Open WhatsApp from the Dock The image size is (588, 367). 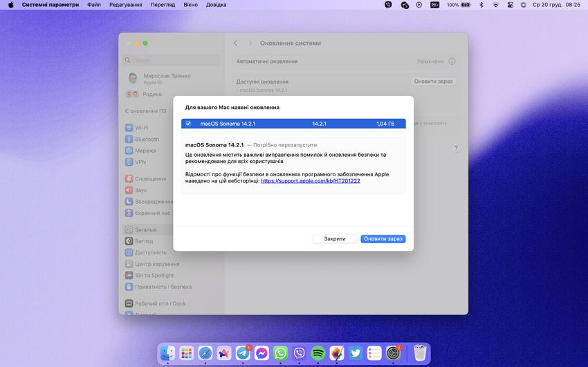280,353
